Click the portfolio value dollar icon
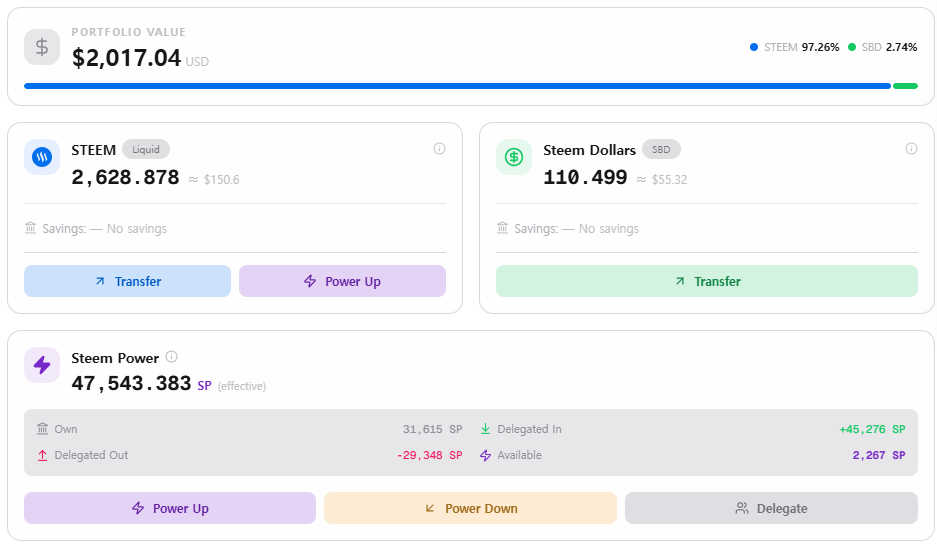Image resolution: width=937 pixels, height=551 pixels. [42, 47]
